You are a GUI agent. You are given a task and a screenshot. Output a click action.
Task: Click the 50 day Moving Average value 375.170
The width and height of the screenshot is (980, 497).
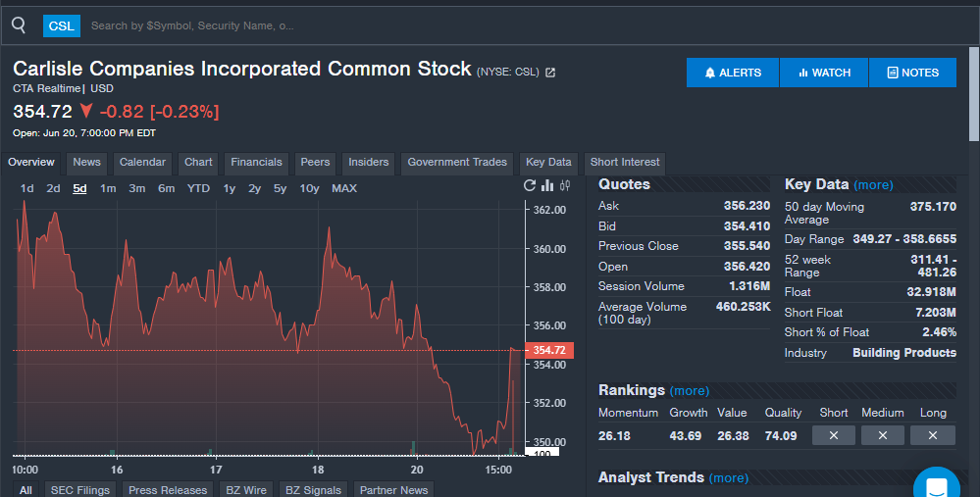click(x=933, y=207)
